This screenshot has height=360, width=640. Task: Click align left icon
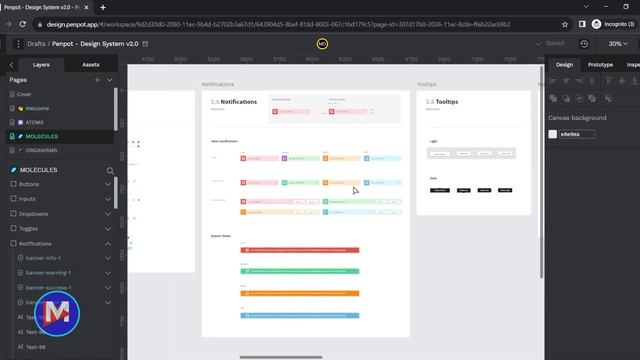pos(553,81)
